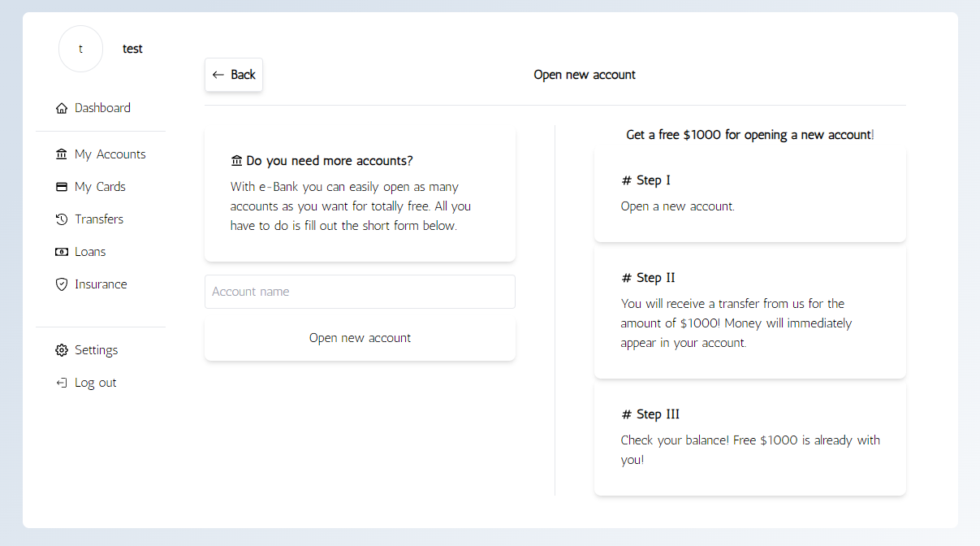980x546 pixels.
Task: Click the left arrow in the Back button
Action: [x=218, y=74]
